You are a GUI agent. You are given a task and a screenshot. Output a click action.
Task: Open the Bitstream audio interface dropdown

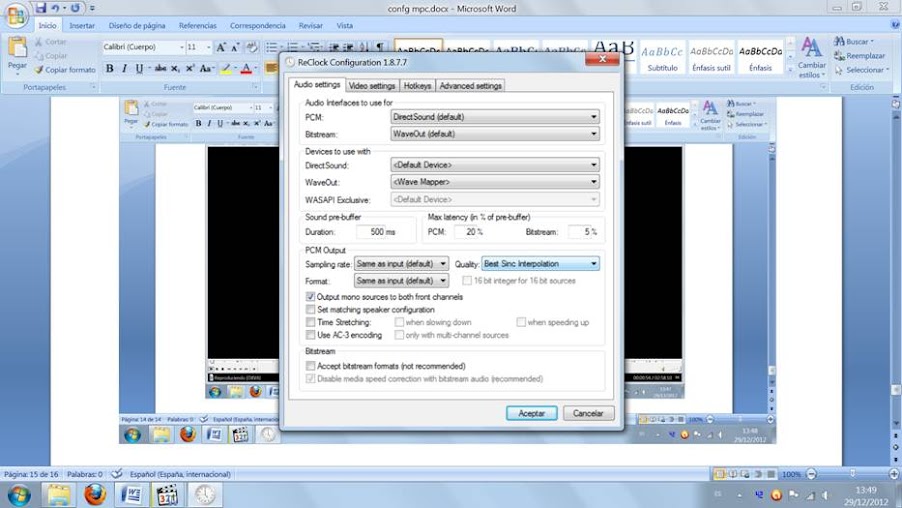[495, 134]
